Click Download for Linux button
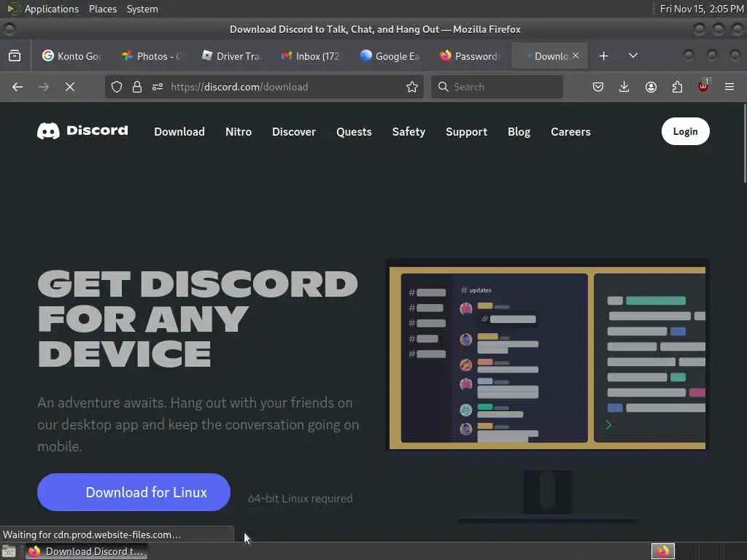747x560 pixels. (x=134, y=492)
